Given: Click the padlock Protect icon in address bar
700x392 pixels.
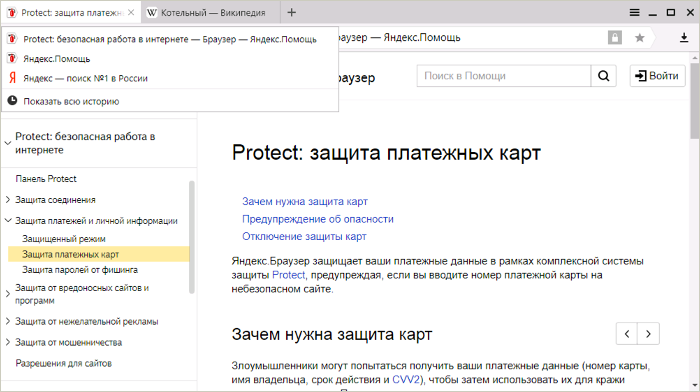Looking at the screenshot, I should (x=615, y=38).
